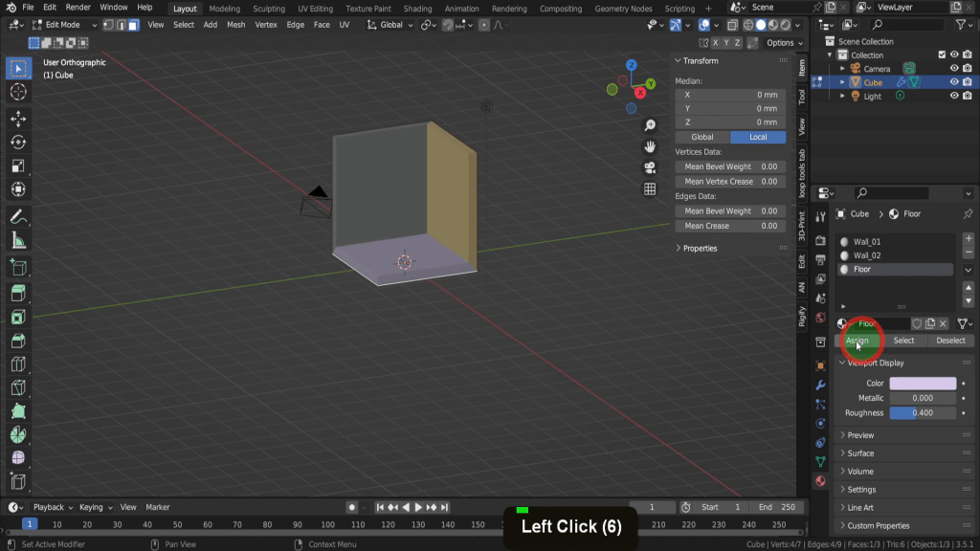Hide the Cube object in outliner

click(x=953, y=82)
